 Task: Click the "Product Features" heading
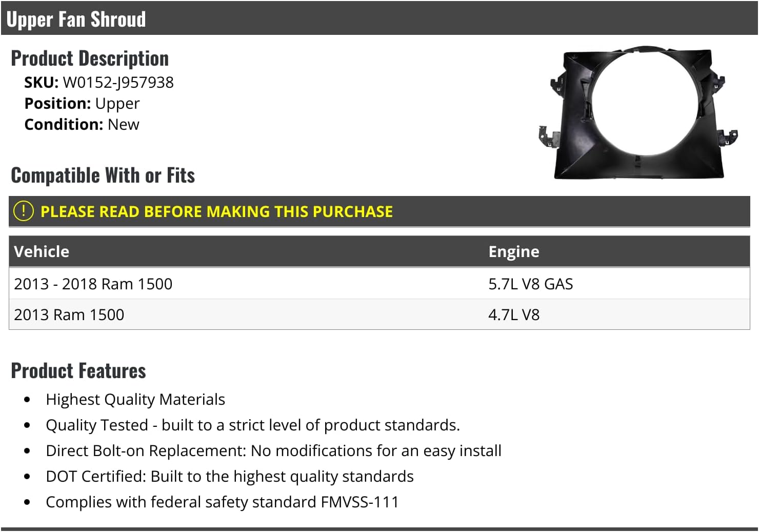pos(78,371)
